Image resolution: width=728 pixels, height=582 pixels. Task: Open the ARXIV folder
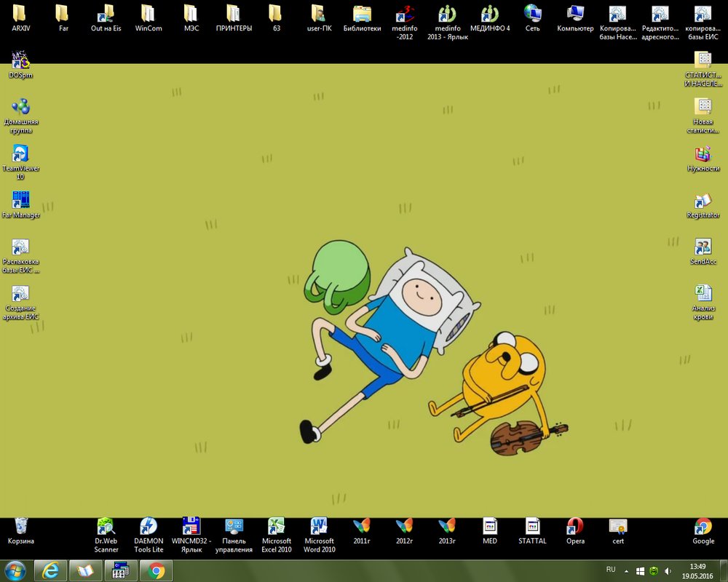pos(20,19)
